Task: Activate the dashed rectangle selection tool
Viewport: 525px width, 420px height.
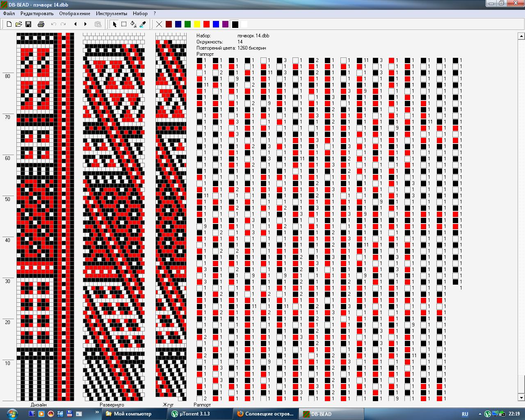Action: 124,24
